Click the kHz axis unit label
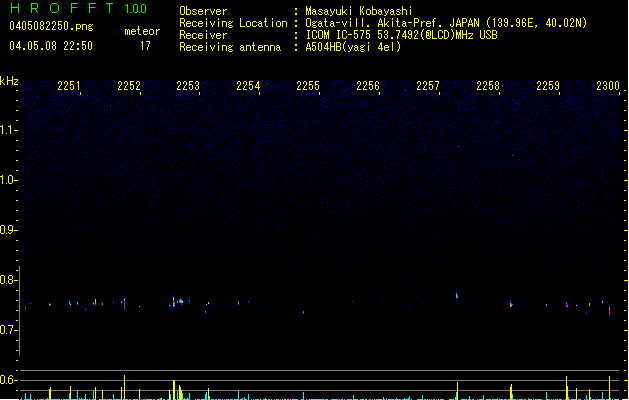 click(x=9, y=81)
